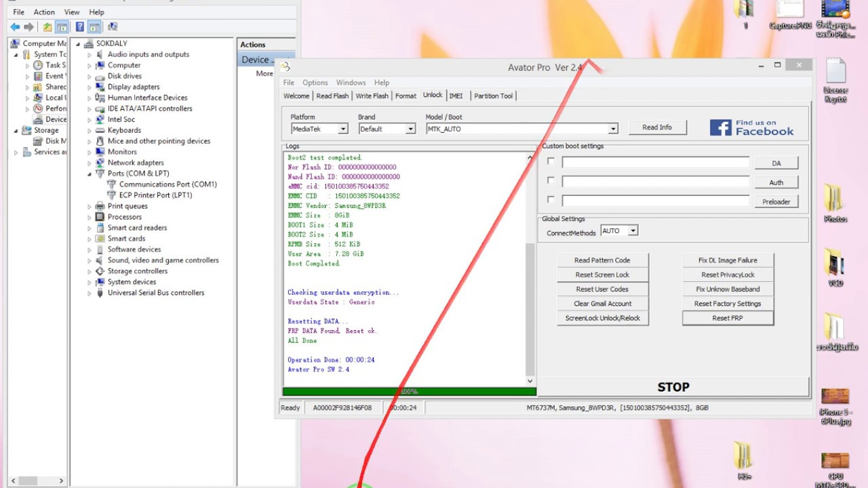The height and width of the screenshot is (488, 868).
Task: Click the Forward arrow in Computer Management toolbar
Action: click(28, 27)
